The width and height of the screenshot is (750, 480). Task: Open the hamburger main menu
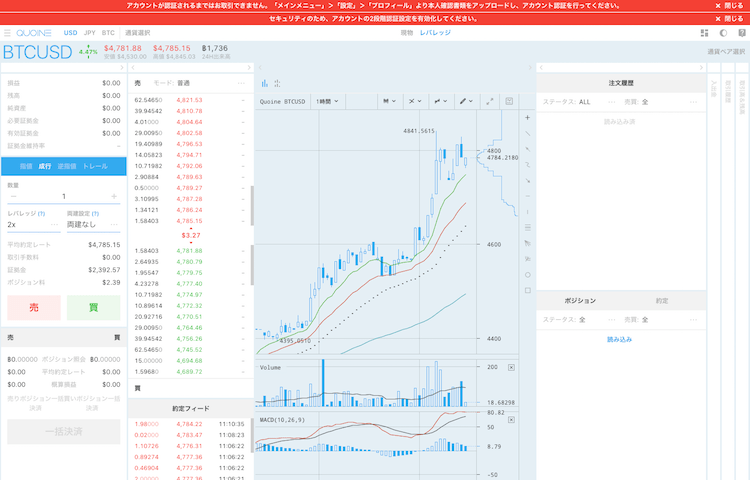tap(7, 33)
